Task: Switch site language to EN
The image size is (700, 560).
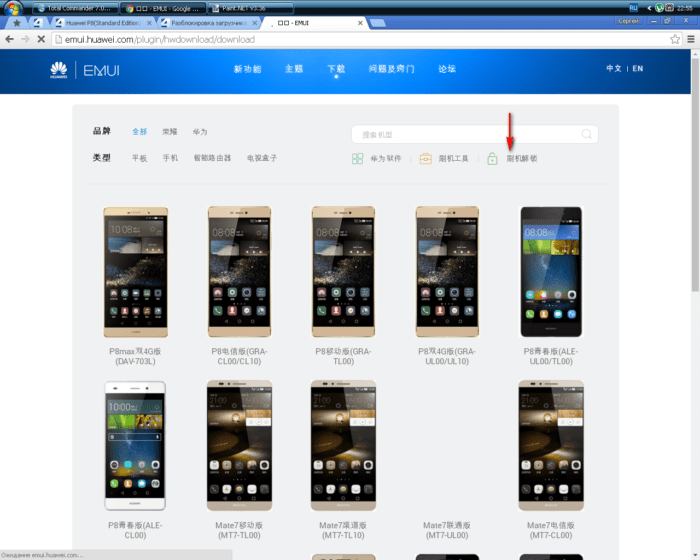Action: (638, 68)
